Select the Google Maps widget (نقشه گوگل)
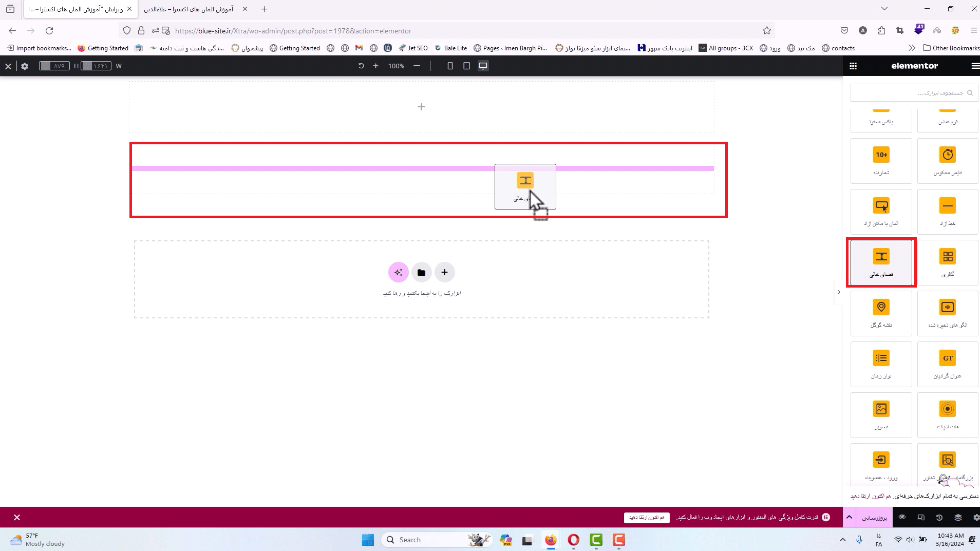 pyautogui.click(x=881, y=313)
